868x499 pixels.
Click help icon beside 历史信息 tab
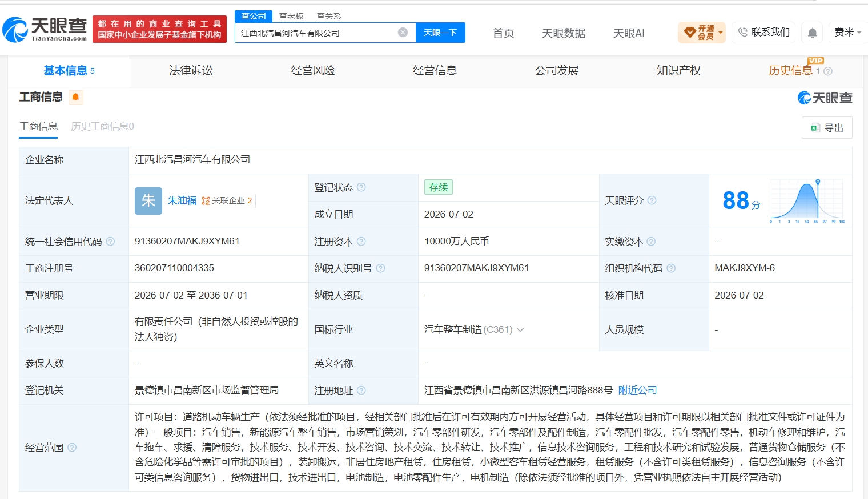pyautogui.click(x=828, y=71)
